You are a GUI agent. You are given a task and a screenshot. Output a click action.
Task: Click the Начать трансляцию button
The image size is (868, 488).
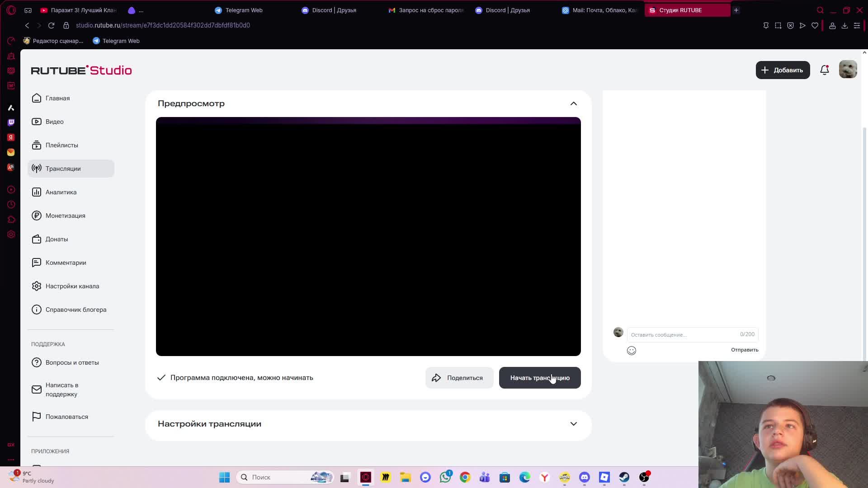(x=540, y=378)
